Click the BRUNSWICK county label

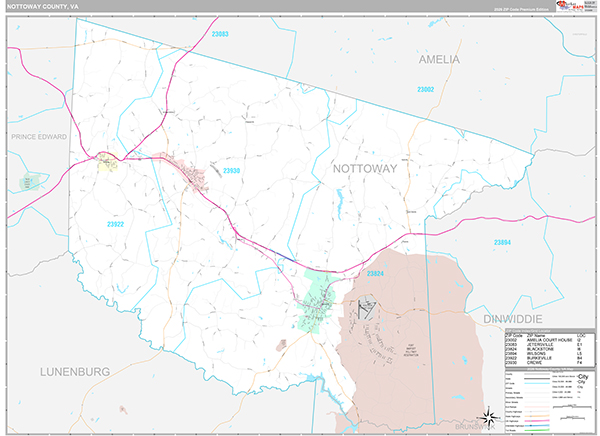click(475, 426)
